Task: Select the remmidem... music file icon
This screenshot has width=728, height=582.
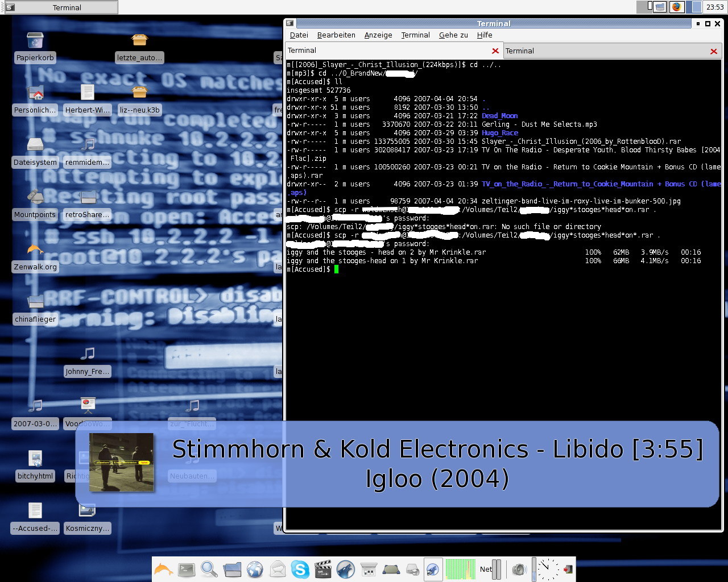Action: click(x=88, y=151)
